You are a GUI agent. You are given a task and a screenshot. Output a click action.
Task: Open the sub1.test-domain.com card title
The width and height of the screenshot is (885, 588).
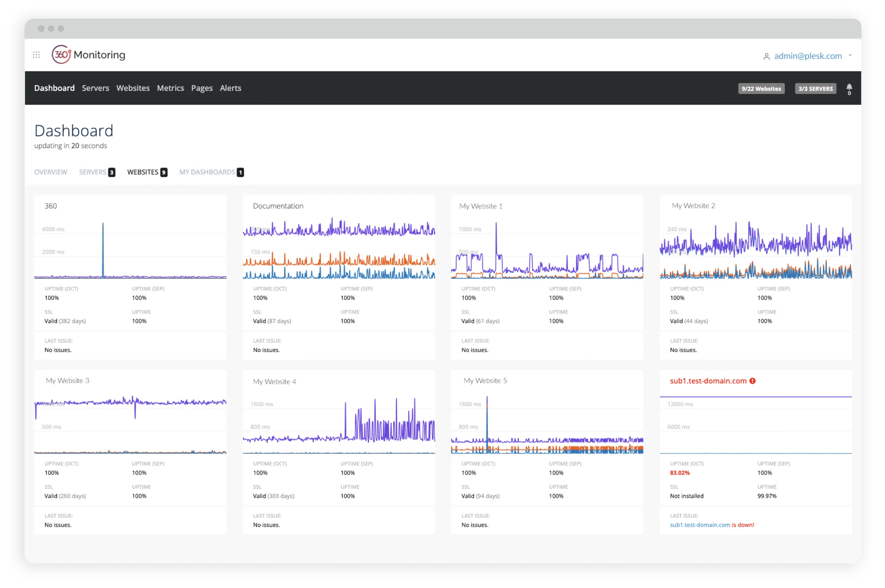tap(708, 381)
